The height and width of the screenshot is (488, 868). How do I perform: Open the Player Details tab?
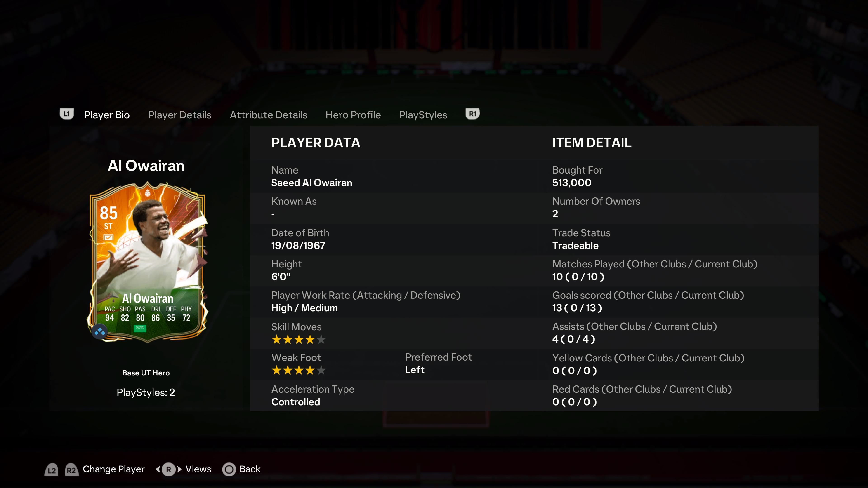180,115
